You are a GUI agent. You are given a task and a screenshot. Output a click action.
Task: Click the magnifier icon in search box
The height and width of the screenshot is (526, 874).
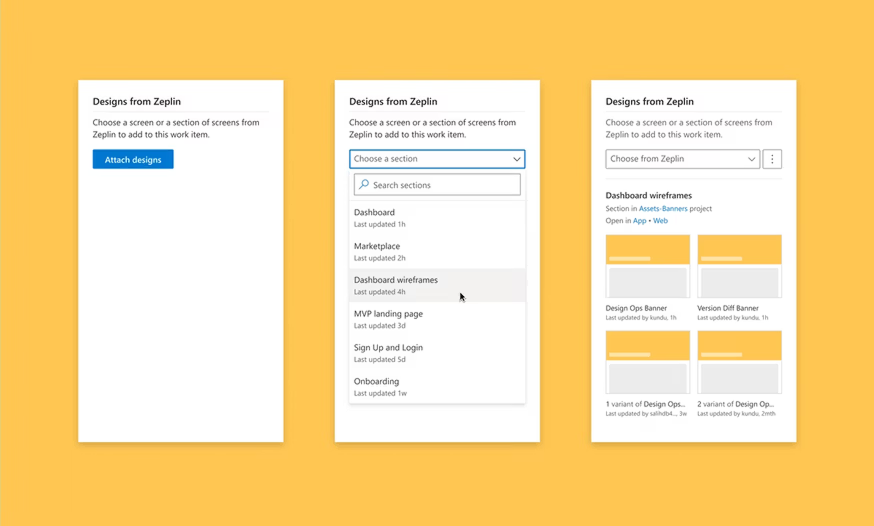[364, 185]
